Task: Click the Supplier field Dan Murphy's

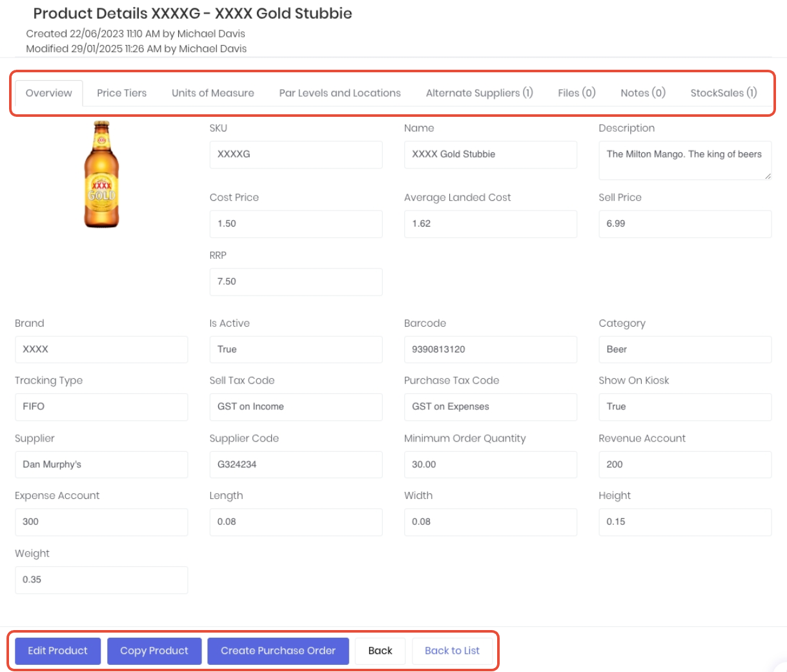Action: coord(101,465)
